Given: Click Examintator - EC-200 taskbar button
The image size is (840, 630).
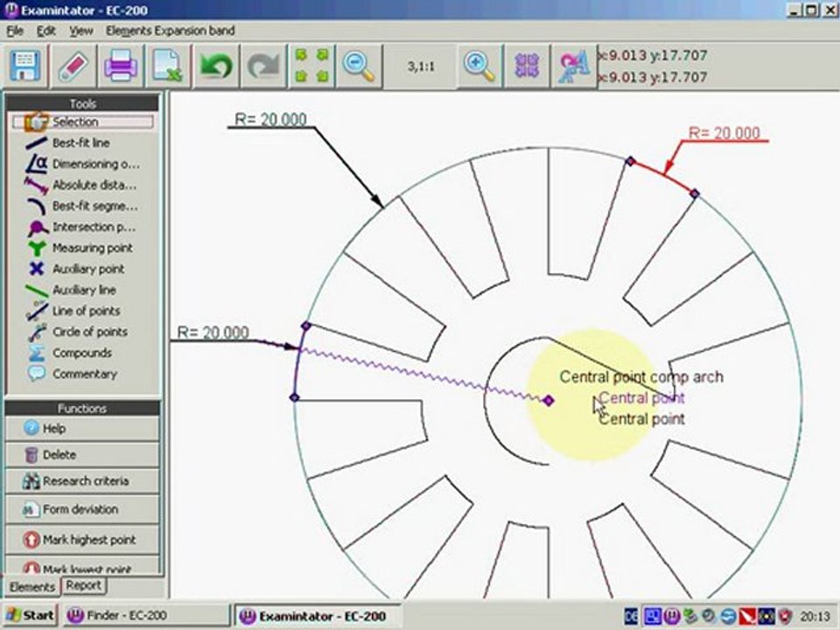Looking at the screenshot, I should (x=318, y=615).
